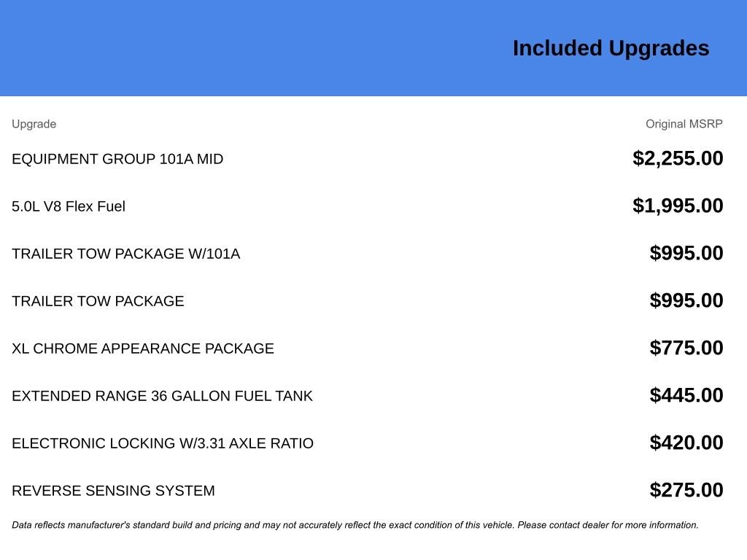Click EXTENDED RANGE 36 GALLON FUEL TANK
The image size is (747, 560).
[x=162, y=396]
